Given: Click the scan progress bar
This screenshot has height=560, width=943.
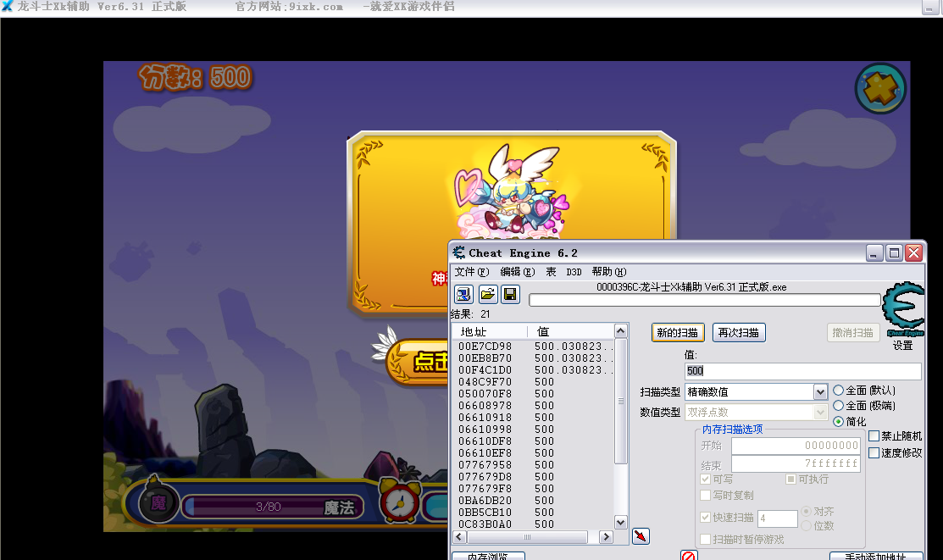Looking at the screenshot, I should tap(705, 300).
